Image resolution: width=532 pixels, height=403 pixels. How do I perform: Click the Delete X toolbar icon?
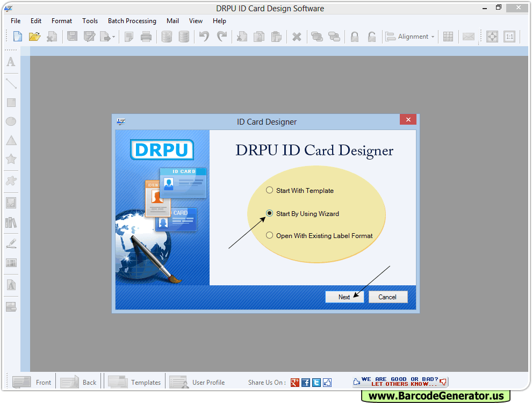(x=297, y=37)
